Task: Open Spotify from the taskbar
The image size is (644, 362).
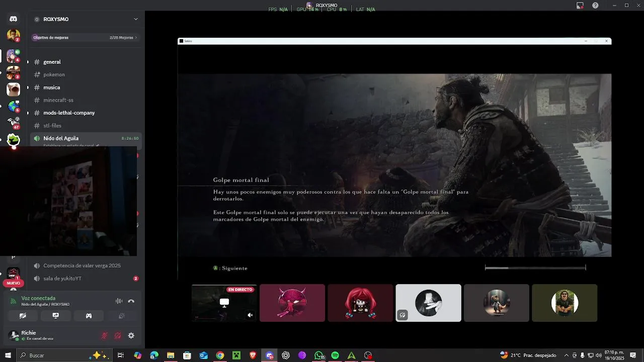Action: (335, 355)
